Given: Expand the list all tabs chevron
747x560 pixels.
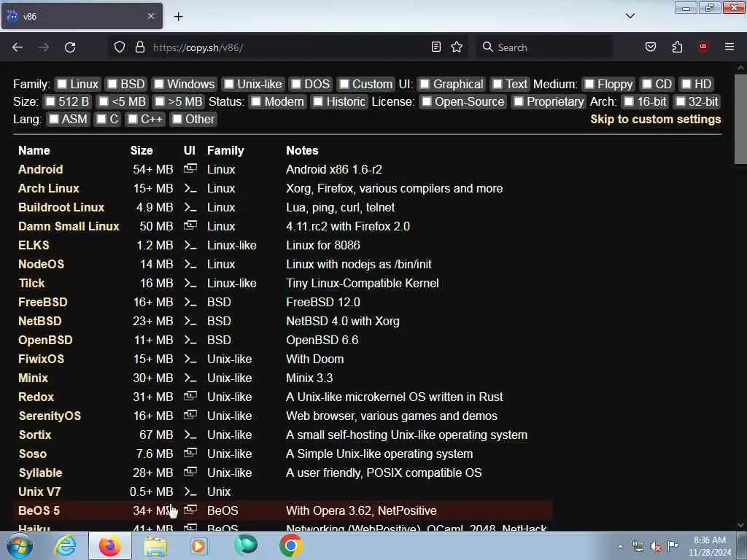Looking at the screenshot, I should coord(630,16).
